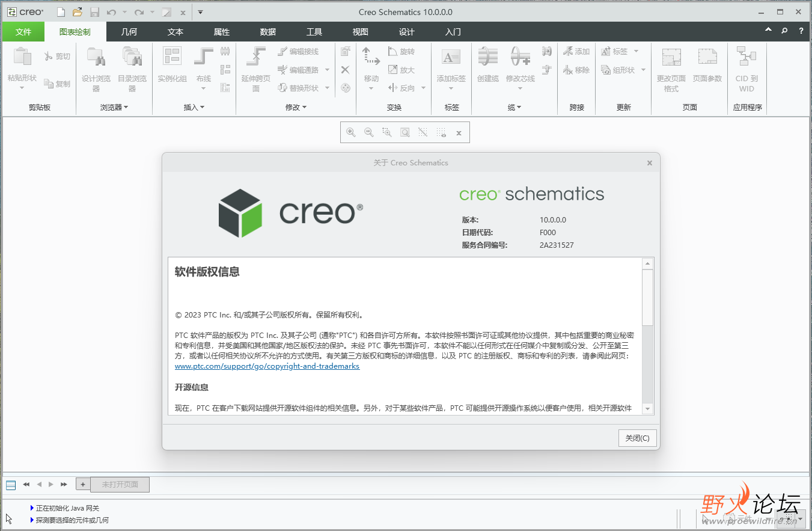The width and height of the screenshot is (812, 531).
Task: Click the 关闭(C) button
Action: (x=638, y=438)
